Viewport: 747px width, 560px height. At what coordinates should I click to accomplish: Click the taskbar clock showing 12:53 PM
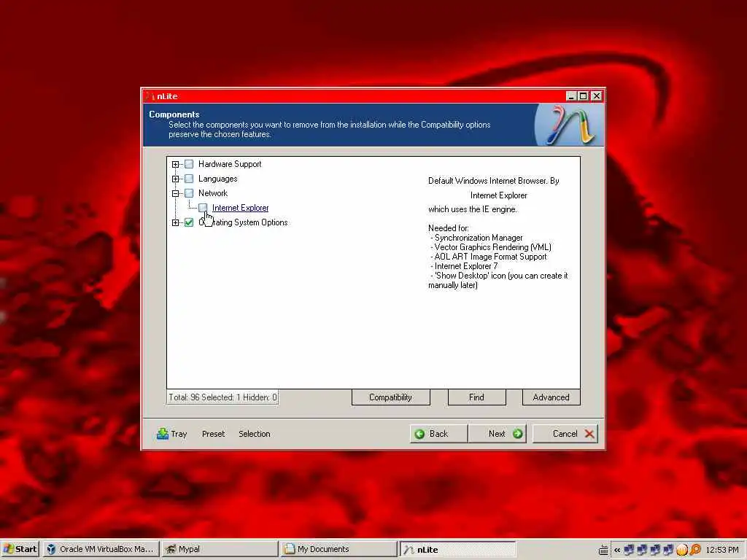click(x=721, y=550)
